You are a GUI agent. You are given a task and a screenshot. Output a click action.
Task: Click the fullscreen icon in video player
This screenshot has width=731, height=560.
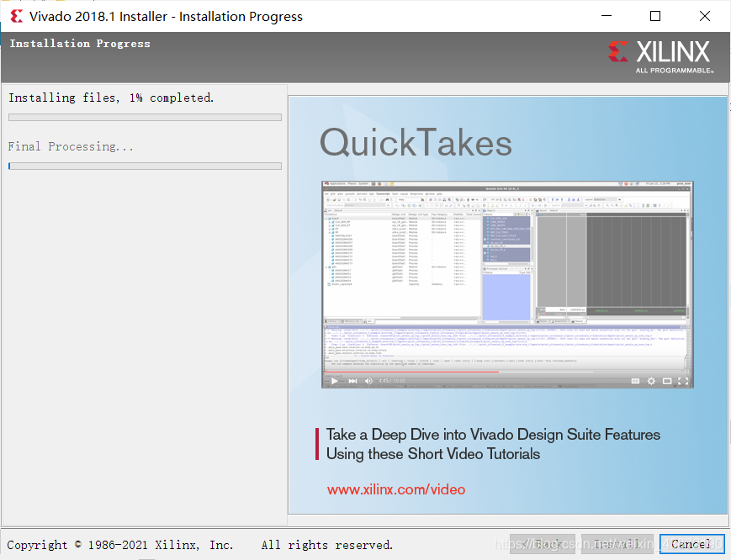(x=683, y=381)
